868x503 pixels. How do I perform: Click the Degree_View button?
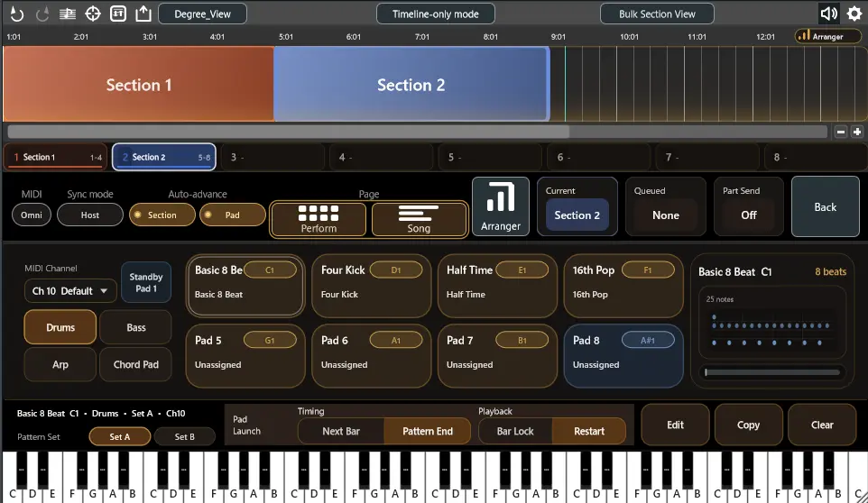pos(203,14)
